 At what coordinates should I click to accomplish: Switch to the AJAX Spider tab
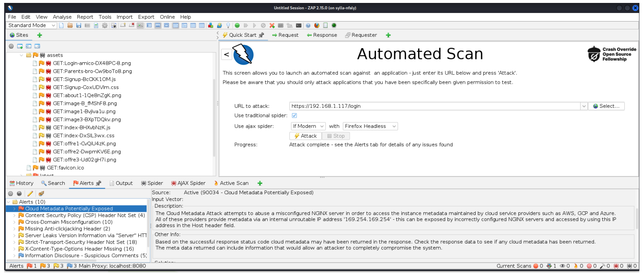pyautogui.click(x=188, y=183)
